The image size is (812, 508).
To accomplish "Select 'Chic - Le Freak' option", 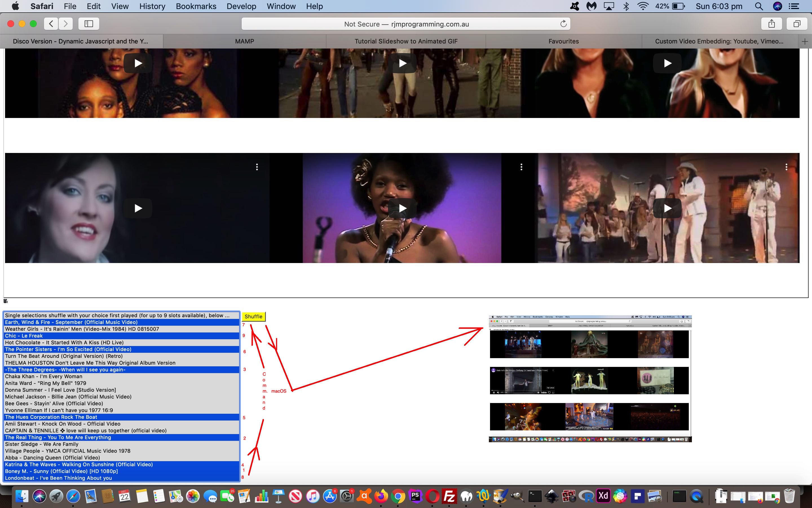I will pyautogui.click(x=122, y=336).
